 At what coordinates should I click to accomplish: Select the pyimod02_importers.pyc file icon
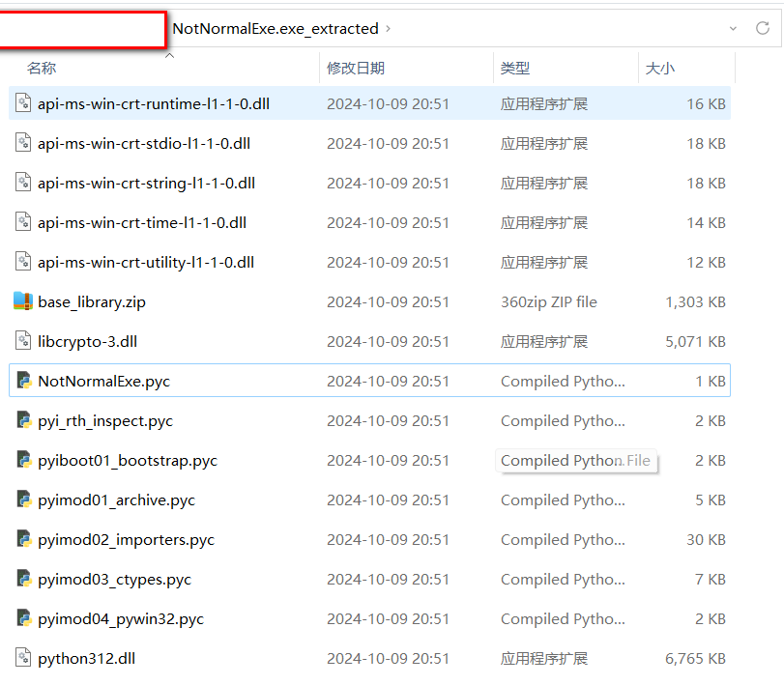pyautogui.click(x=24, y=540)
